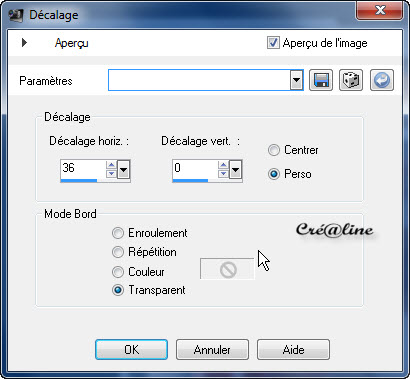Click the Aperçu label text
The image size is (410, 379).
(72, 43)
